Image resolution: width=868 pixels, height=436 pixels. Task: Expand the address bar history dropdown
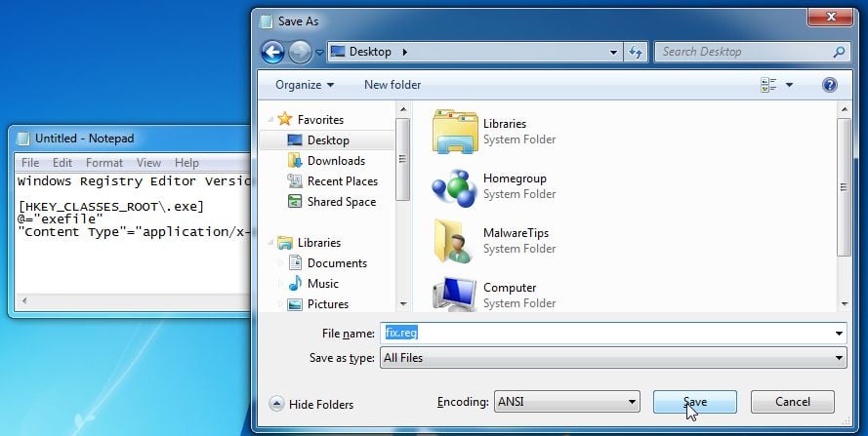coord(613,52)
